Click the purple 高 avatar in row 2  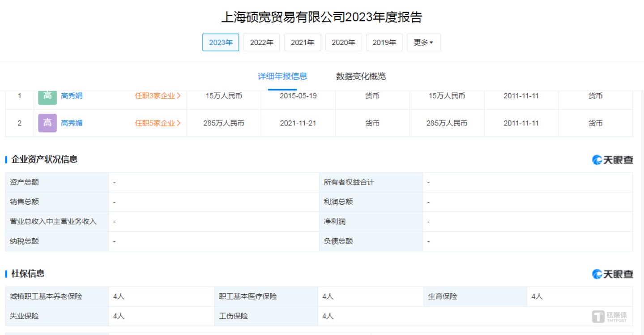click(47, 123)
